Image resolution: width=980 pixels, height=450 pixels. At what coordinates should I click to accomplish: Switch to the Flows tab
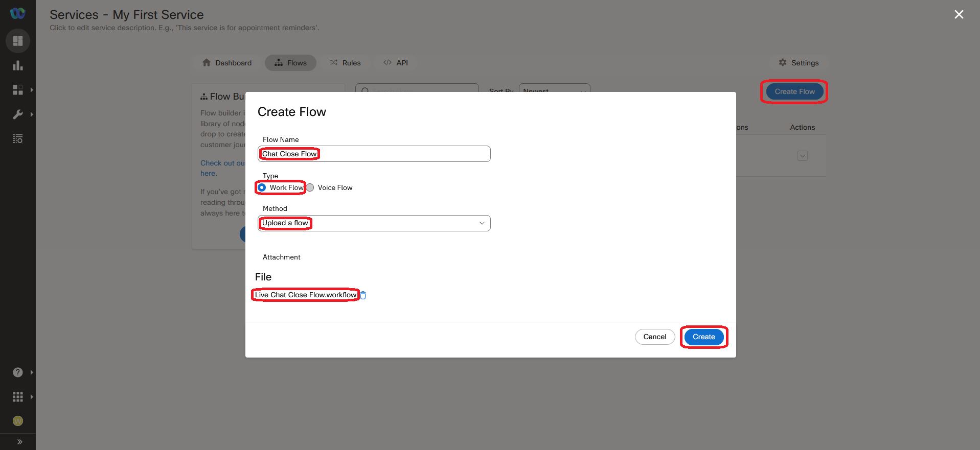(x=290, y=63)
